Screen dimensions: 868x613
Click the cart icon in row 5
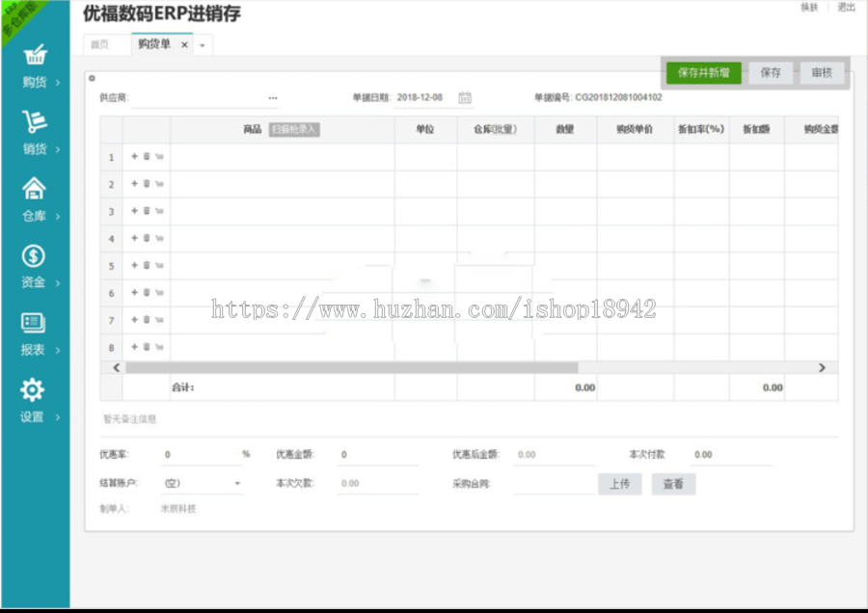pos(159,266)
